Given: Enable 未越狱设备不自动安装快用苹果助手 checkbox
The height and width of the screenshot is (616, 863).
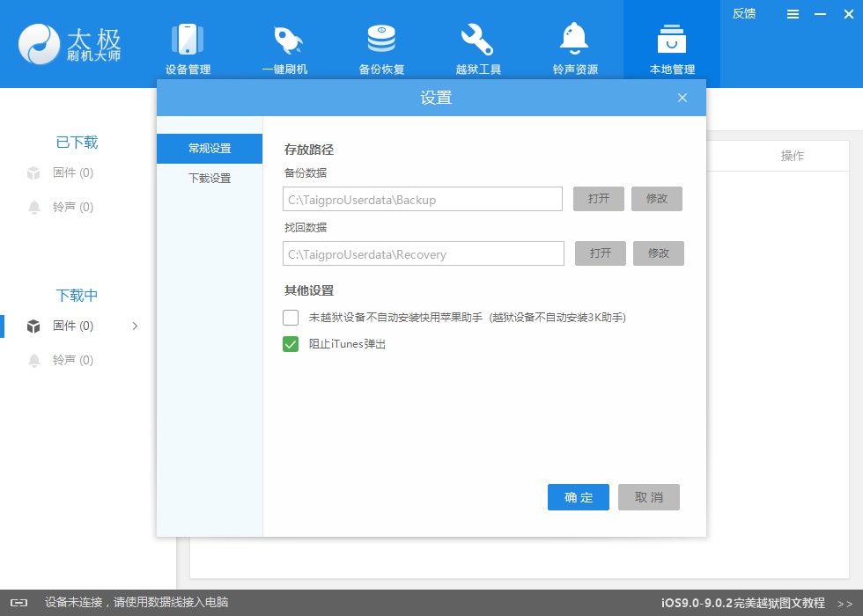Looking at the screenshot, I should [291, 318].
